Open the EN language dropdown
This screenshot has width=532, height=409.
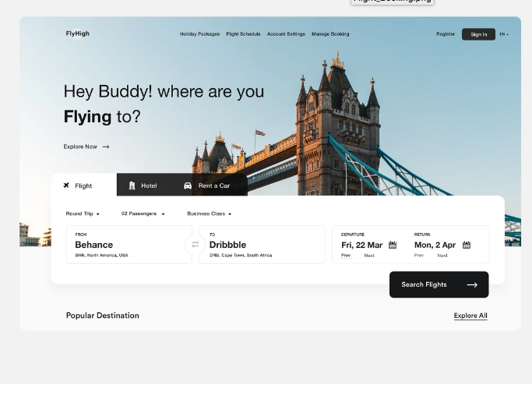coord(504,34)
